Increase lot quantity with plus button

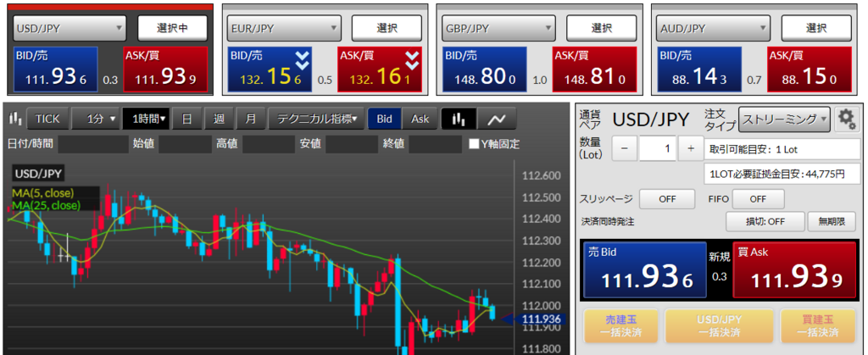[690, 148]
